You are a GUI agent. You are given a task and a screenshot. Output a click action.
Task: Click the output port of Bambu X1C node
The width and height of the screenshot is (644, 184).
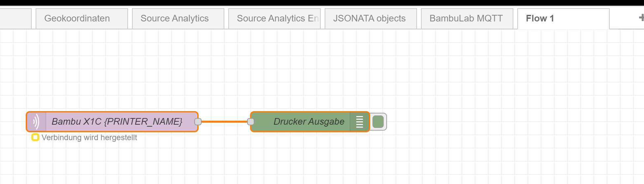198,122
